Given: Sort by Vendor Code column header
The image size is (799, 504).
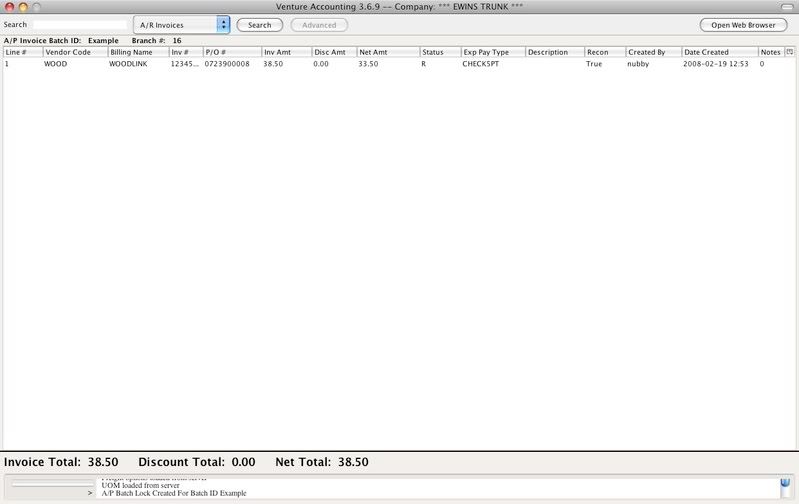Looking at the screenshot, I should pos(75,52).
